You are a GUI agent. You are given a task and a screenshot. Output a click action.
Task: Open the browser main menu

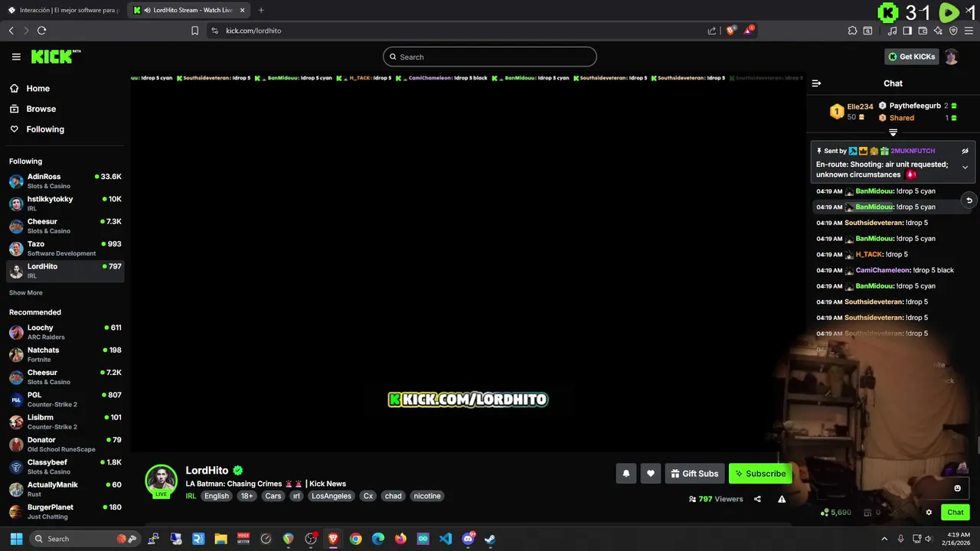[x=969, y=31]
